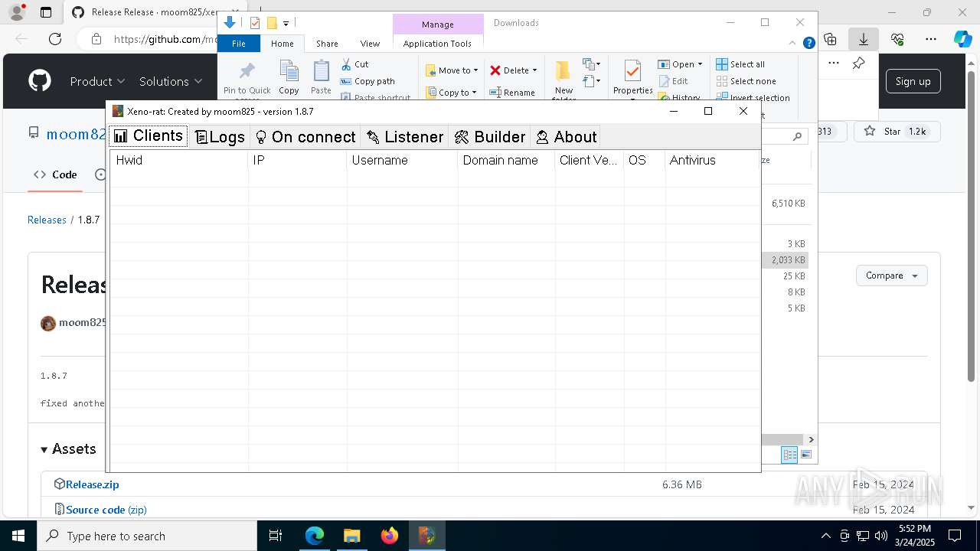Sort clients by Hwid column

click(179, 160)
